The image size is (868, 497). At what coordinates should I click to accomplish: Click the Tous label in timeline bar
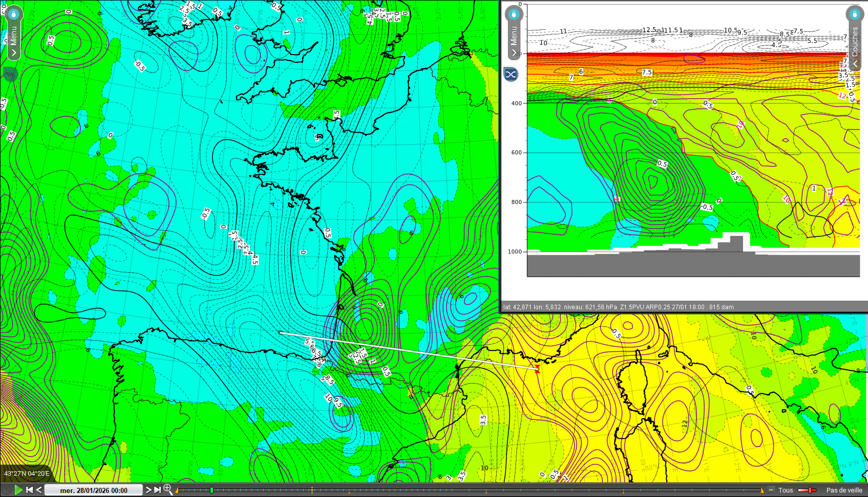(786, 490)
